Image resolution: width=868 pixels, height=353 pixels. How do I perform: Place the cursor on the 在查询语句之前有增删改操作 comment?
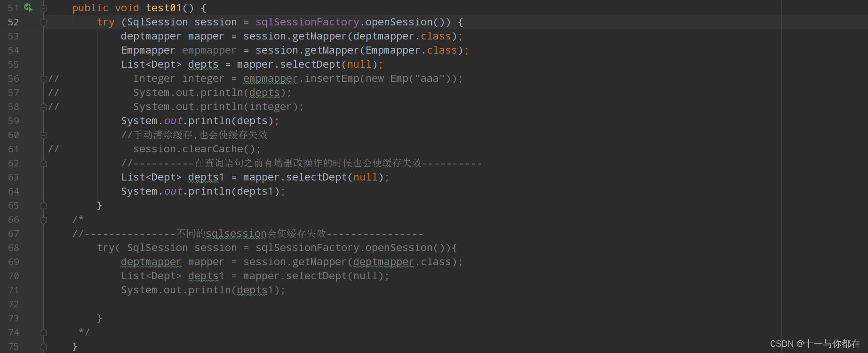coord(302,163)
